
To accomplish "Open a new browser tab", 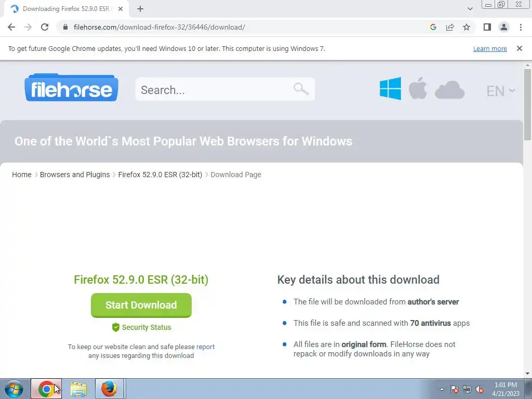I will [140, 9].
